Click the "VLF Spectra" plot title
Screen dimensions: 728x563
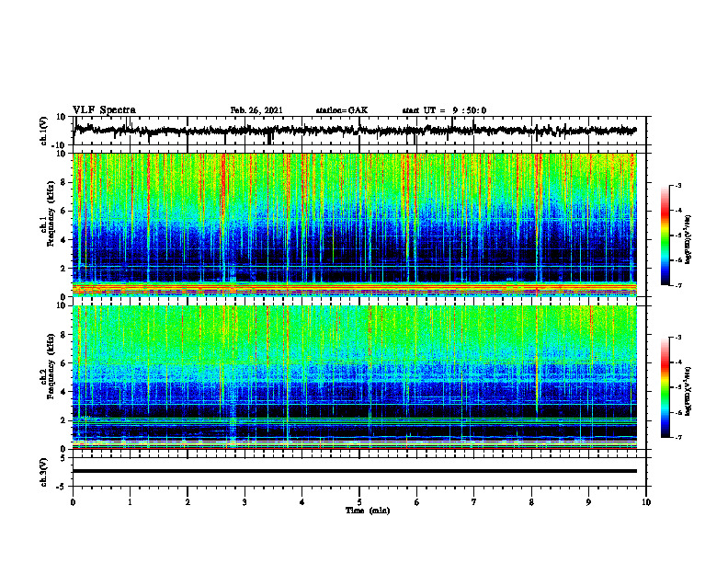(x=104, y=110)
